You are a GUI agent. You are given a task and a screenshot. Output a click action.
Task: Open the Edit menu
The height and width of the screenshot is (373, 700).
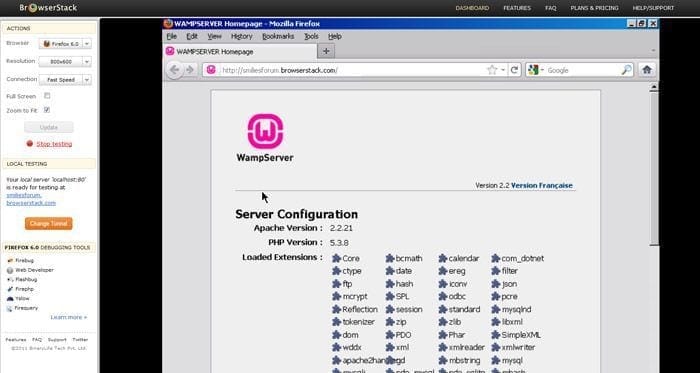pos(192,37)
